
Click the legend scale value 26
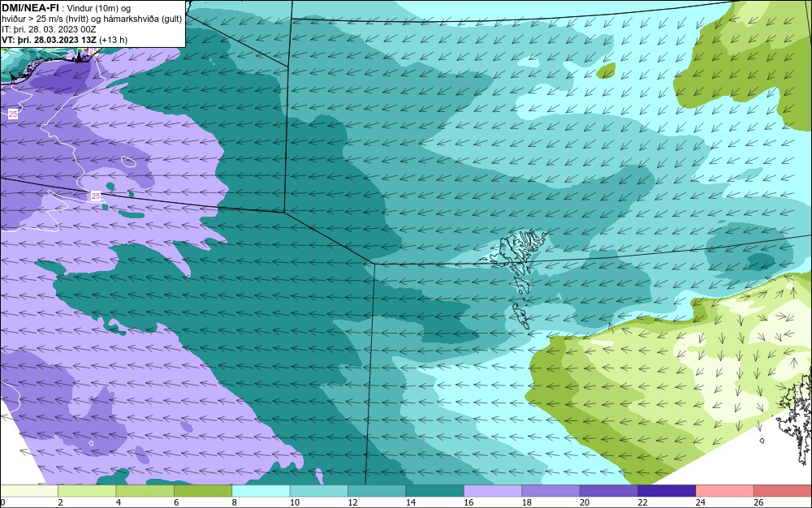point(758,502)
